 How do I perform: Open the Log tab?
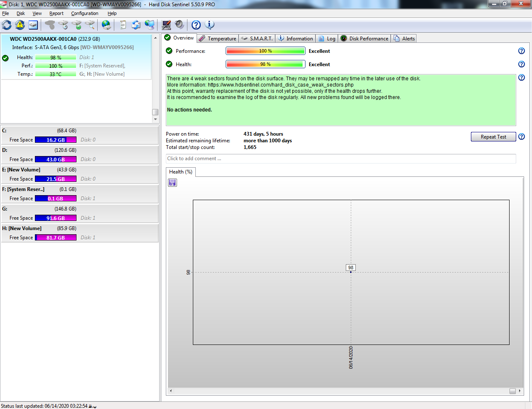click(x=327, y=38)
